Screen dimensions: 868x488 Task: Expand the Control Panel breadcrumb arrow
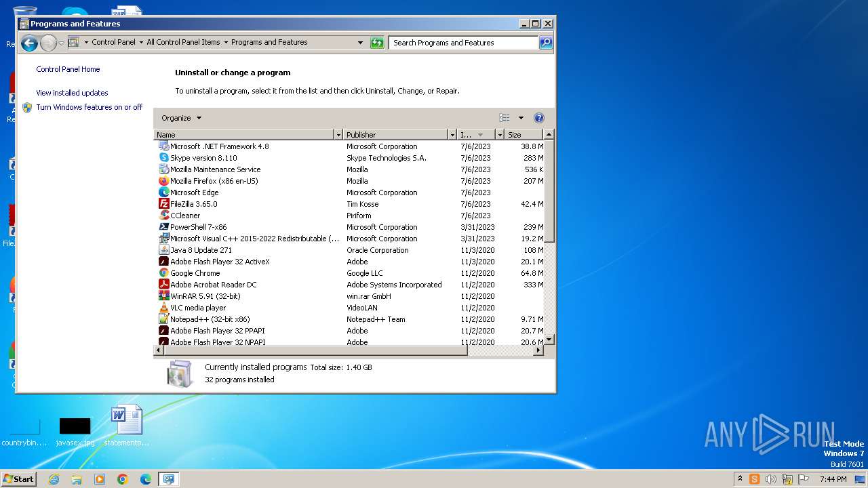(x=141, y=42)
